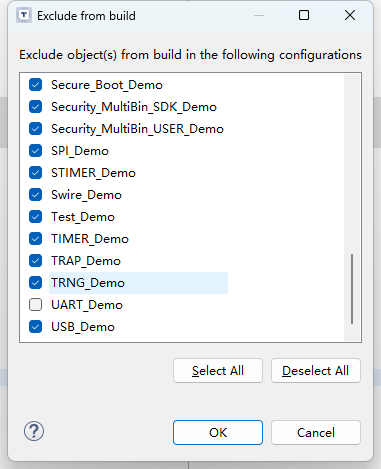
Task: Check the UART_Demo checkbox
Action: point(35,305)
